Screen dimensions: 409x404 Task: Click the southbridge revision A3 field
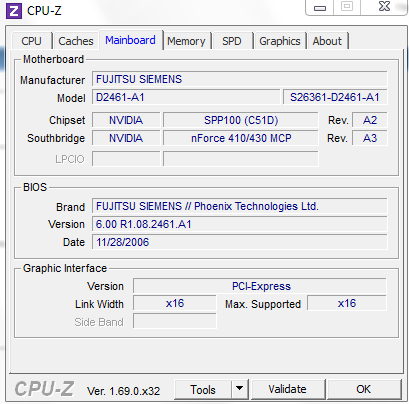pos(370,138)
